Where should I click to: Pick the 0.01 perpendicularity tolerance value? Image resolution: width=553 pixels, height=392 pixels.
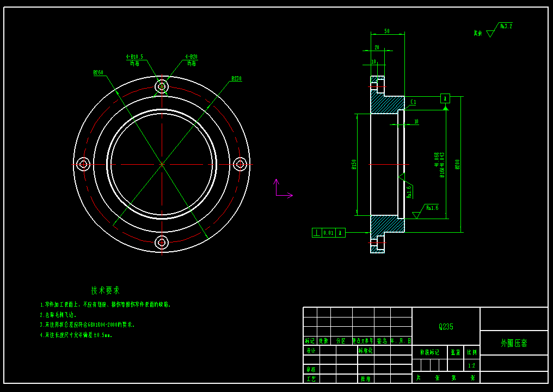[x=328, y=233]
